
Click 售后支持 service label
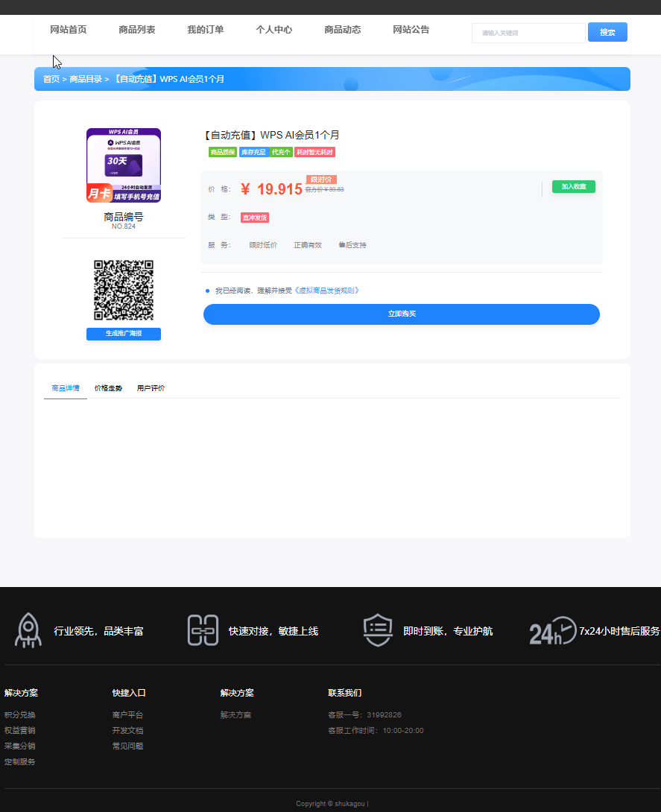tap(352, 245)
